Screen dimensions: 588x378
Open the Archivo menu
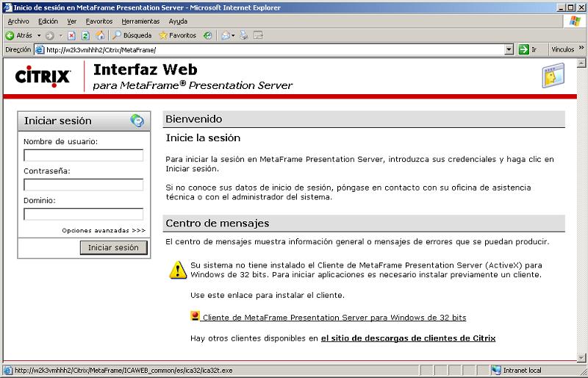[x=18, y=21]
